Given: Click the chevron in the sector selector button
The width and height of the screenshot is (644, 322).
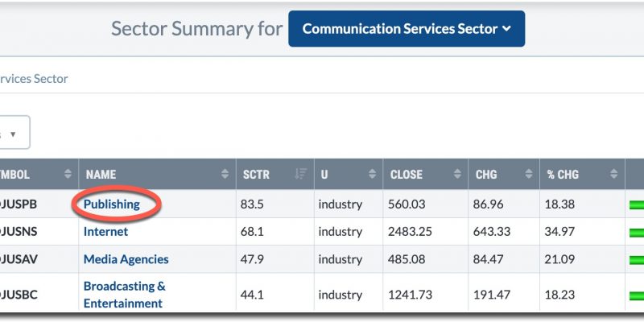Looking at the screenshot, I should (x=506, y=29).
